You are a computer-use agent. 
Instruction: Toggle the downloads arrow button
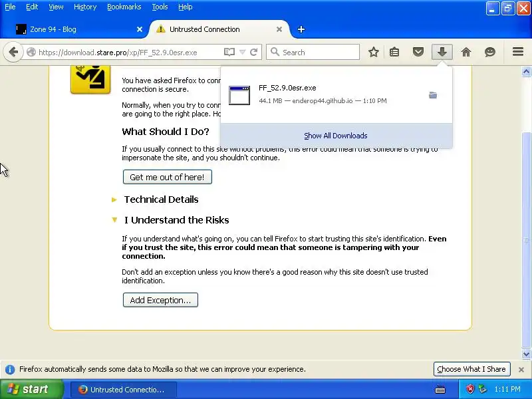point(442,53)
